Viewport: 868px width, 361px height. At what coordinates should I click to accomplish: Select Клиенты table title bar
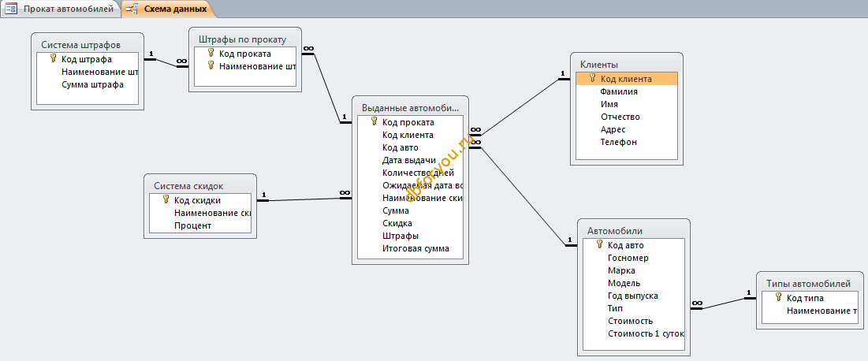(x=627, y=64)
